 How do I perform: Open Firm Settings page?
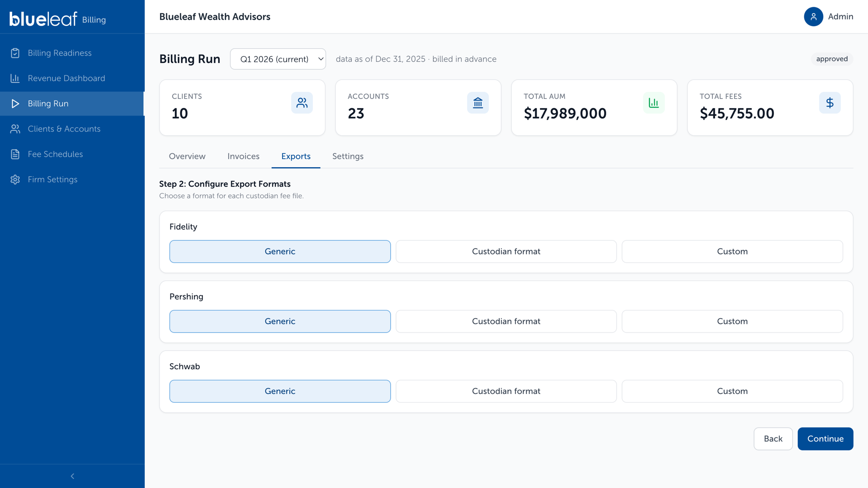pos(72,179)
